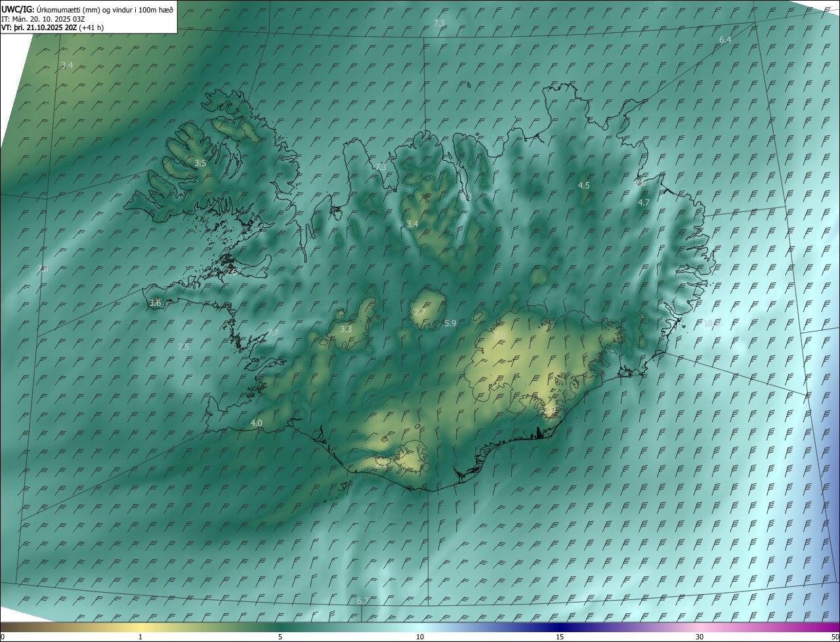Click the 3.6 value label on the map
This screenshot has height=642, width=840.
pyautogui.click(x=155, y=303)
